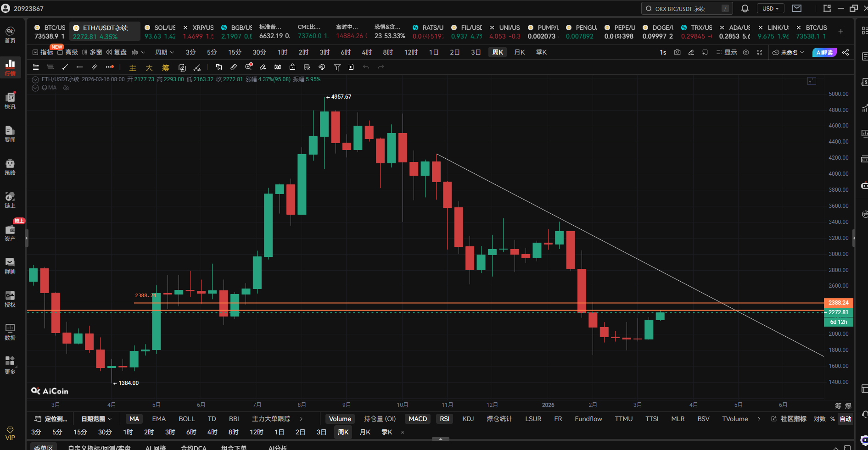Open the VIP diamond icon
The width and height of the screenshot is (868, 450).
click(x=10, y=433)
